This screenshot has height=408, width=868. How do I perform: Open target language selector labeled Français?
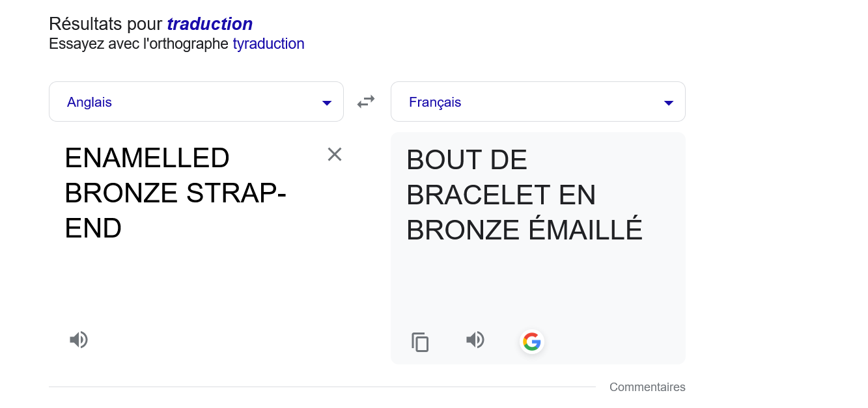pyautogui.click(x=538, y=102)
